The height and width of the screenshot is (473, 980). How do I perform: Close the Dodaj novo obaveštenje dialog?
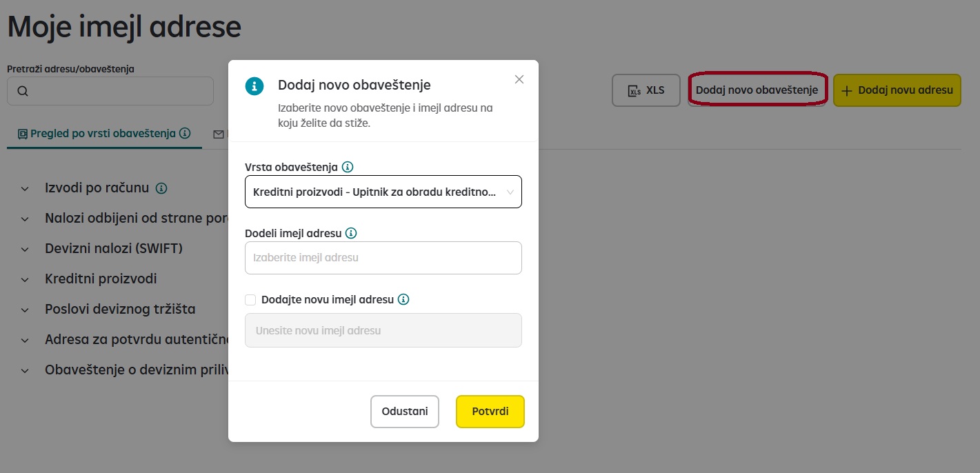click(519, 79)
